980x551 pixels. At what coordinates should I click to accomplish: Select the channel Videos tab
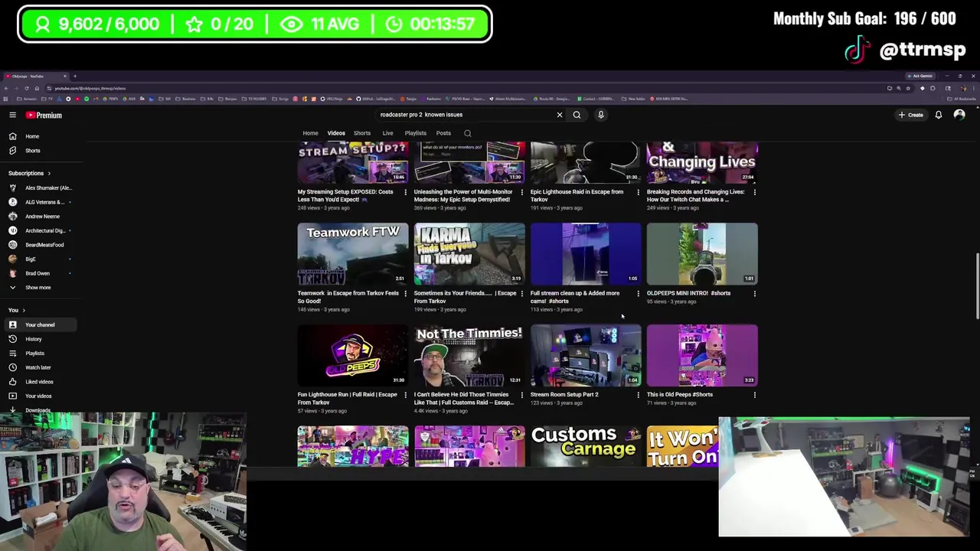click(x=336, y=133)
